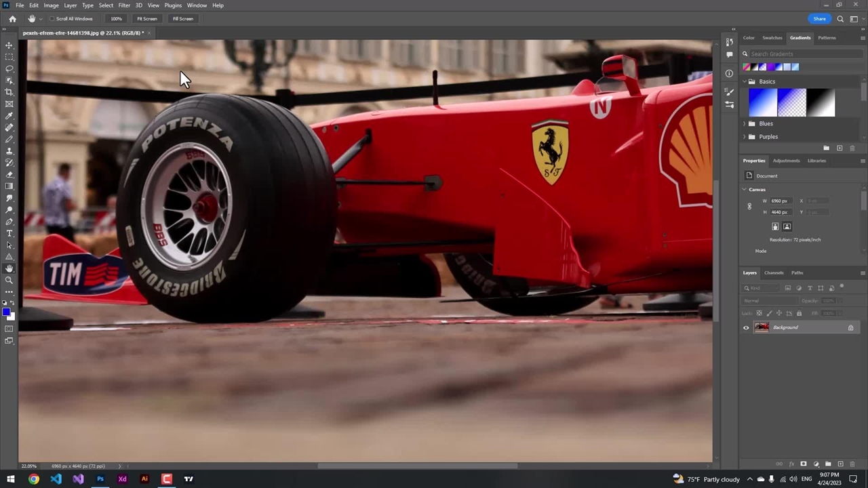Viewport: 868px width, 488px height.
Task: Open the Edit Toolbar three-dots menu
Action: tap(9, 291)
